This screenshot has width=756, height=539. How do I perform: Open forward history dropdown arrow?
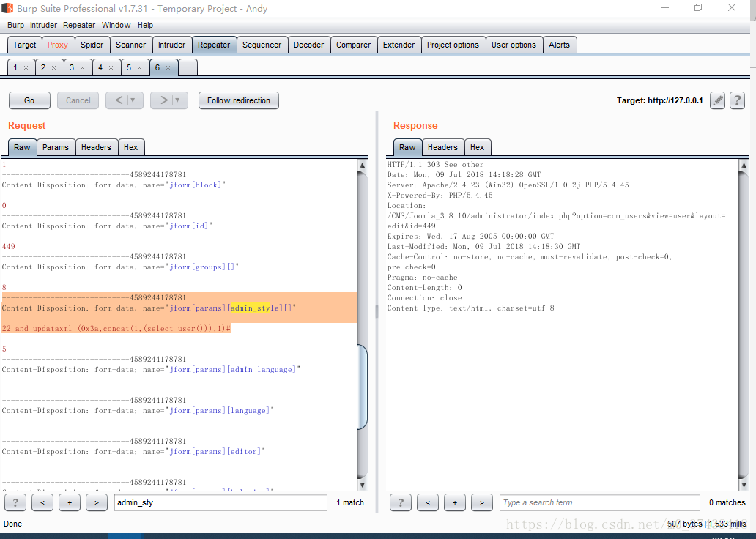(x=178, y=100)
